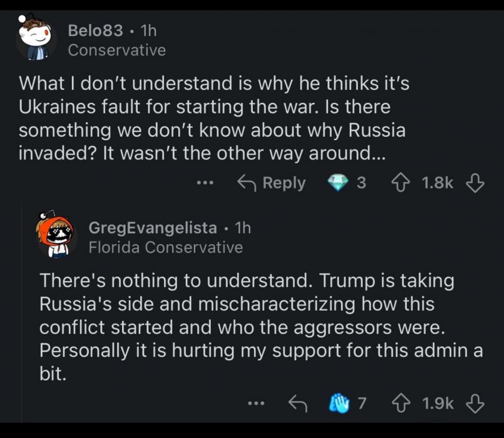This screenshot has width=504, height=438.
Task: Open more options for GregEvangelista's reply
Action: tap(256, 403)
